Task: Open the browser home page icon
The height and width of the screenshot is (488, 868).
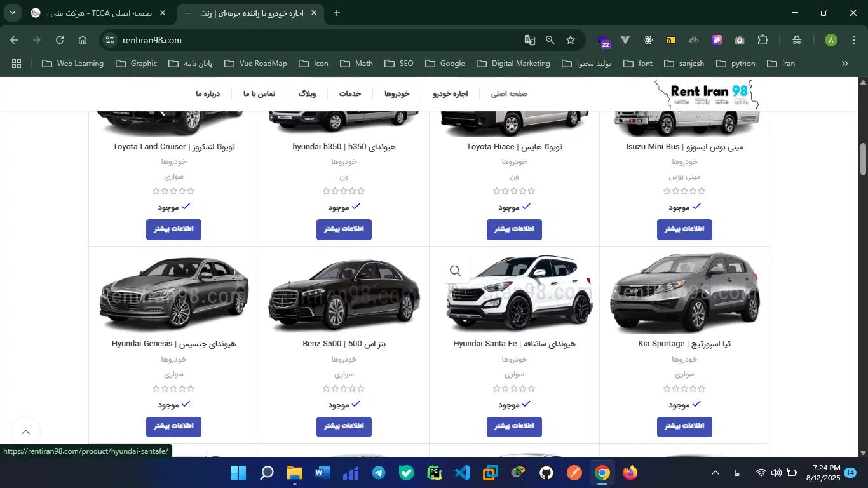Action: pyautogui.click(x=83, y=40)
